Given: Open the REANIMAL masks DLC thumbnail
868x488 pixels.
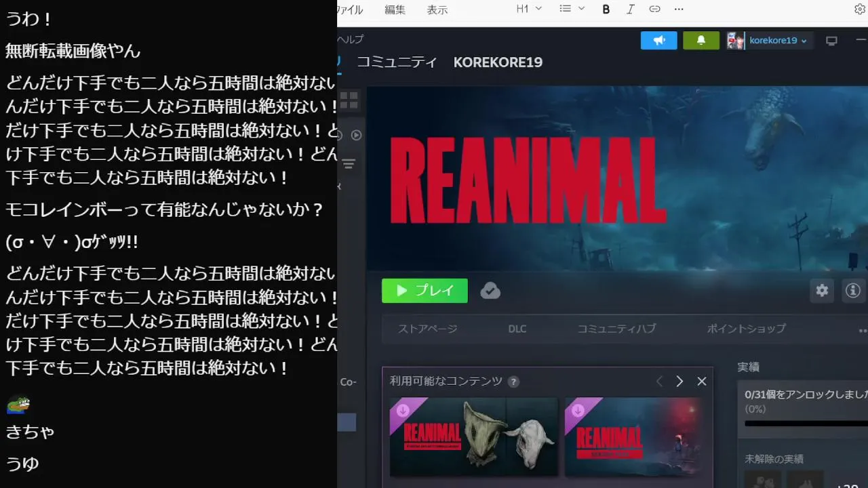Looking at the screenshot, I should coord(474,436).
